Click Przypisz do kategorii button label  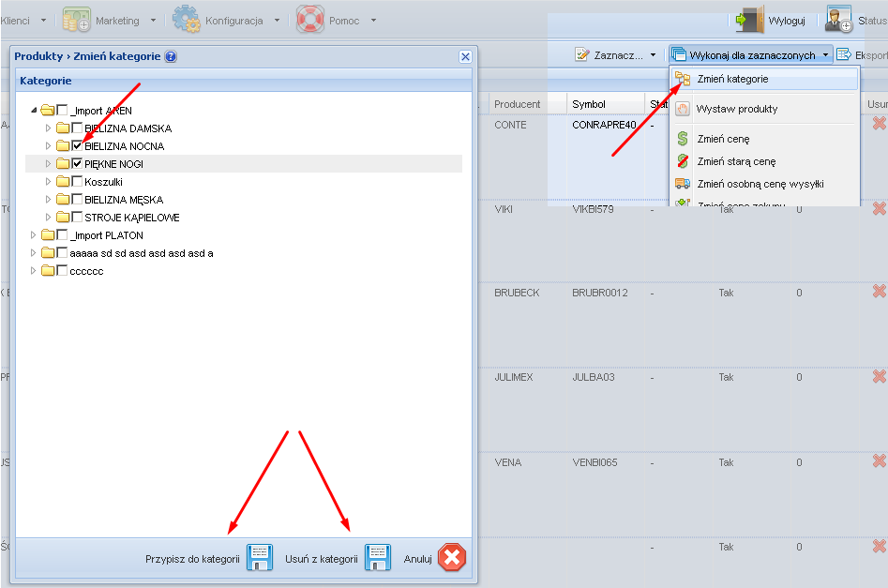192,559
